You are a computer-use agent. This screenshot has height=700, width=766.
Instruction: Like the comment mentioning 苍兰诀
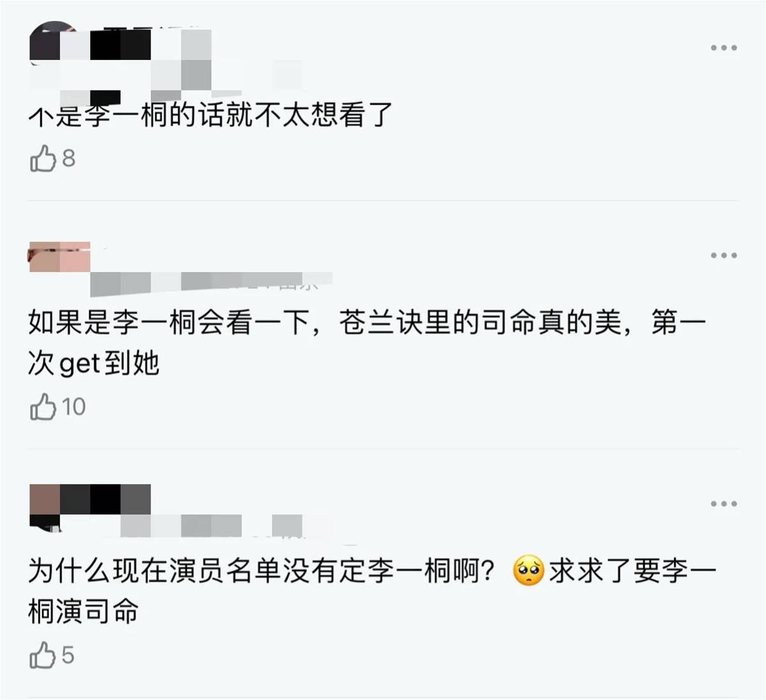tap(43, 406)
